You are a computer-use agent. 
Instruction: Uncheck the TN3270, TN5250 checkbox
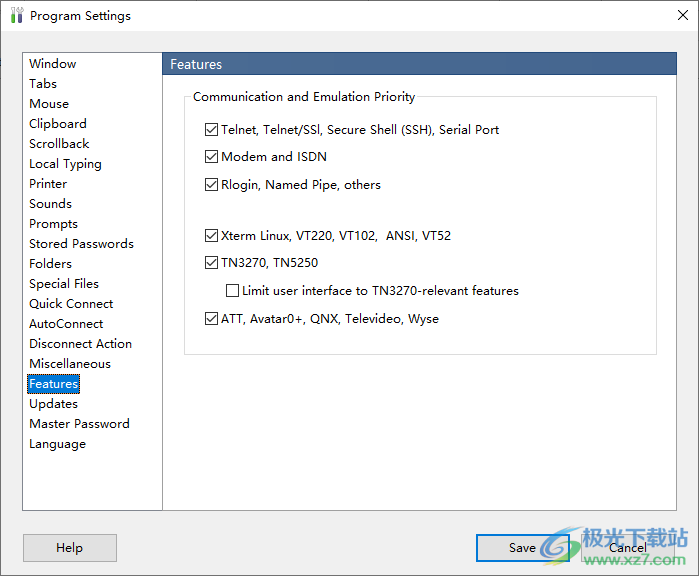pos(211,264)
